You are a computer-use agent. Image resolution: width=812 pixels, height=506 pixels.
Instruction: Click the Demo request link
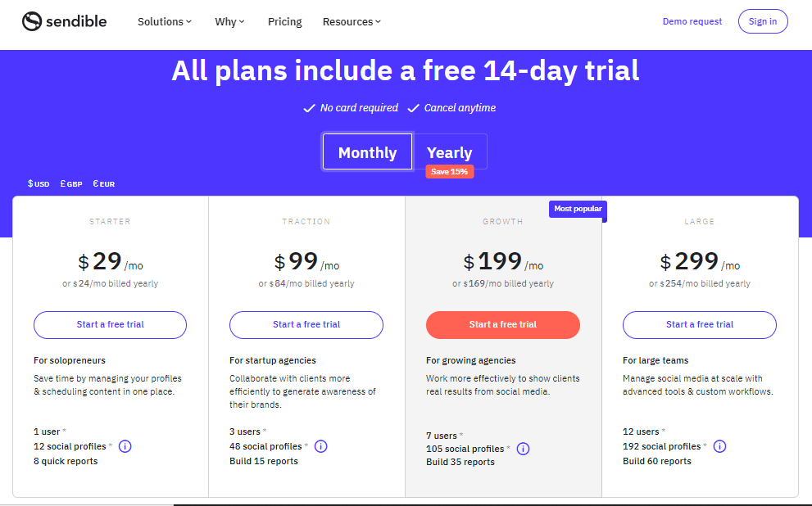coord(692,22)
